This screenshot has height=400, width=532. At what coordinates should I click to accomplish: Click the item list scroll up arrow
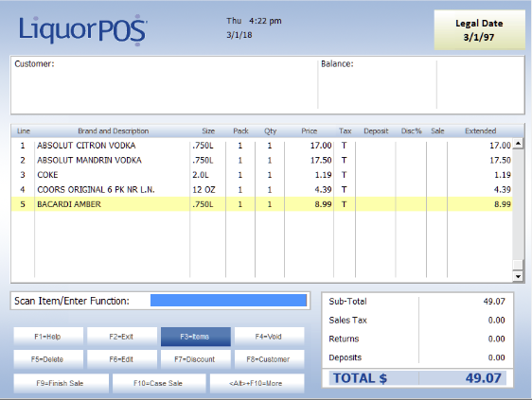pyautogui.click(x=518, y=144)
